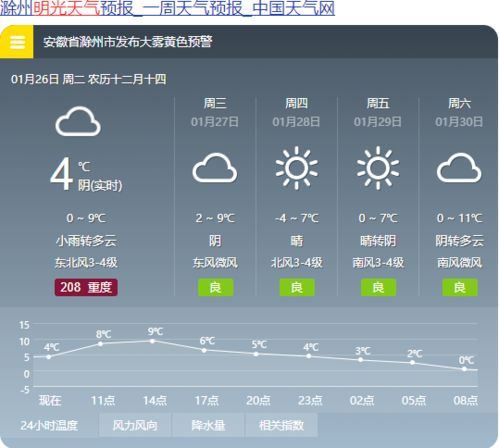Click today's 小雨转多云 condition text
Viewport: 499px width, 448px height.
tap(86, 240)
